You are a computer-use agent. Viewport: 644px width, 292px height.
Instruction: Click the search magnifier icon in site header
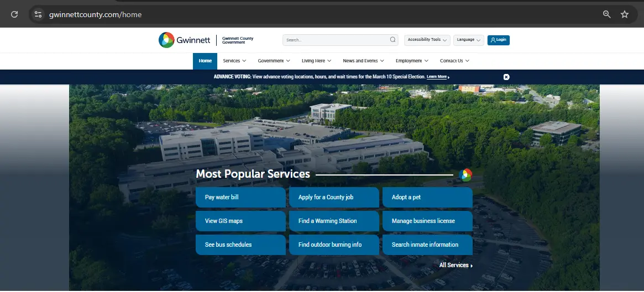click(393, 40)
